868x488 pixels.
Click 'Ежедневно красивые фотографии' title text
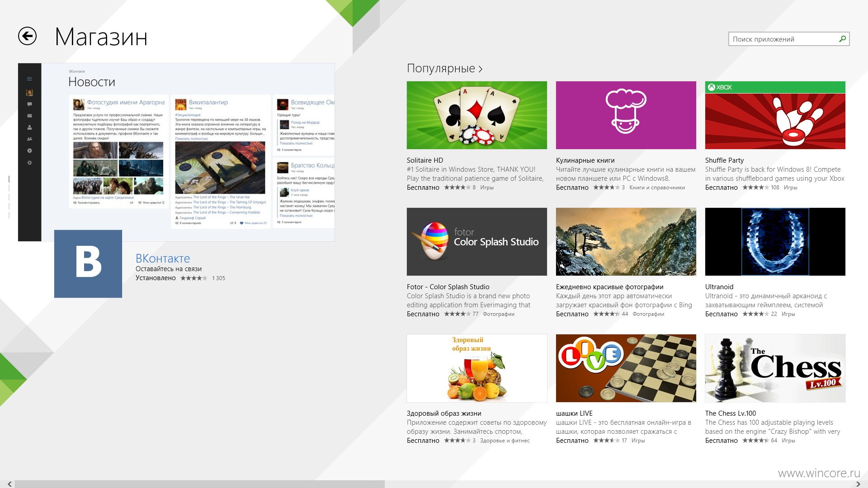(610, 287)
